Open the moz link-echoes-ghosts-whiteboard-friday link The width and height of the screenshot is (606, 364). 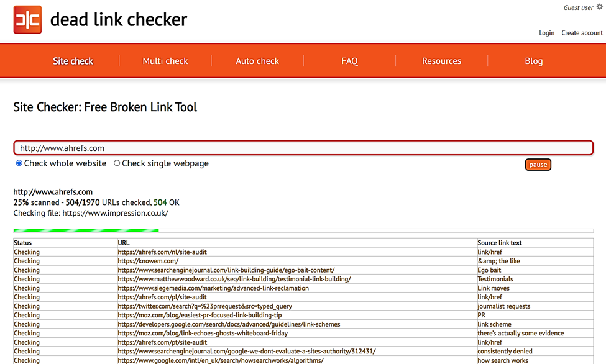(x=203, y=334)
